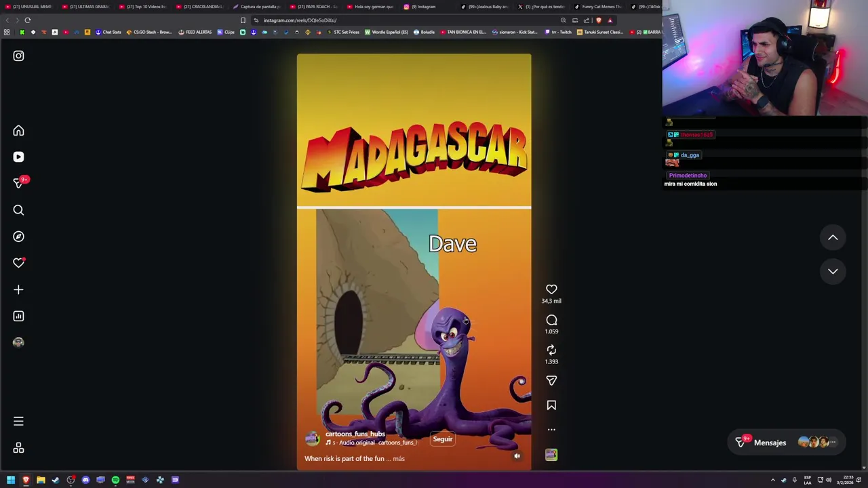Open browser zoom magnifier icon
868x488 pixels.
click(x=563, y=20)
